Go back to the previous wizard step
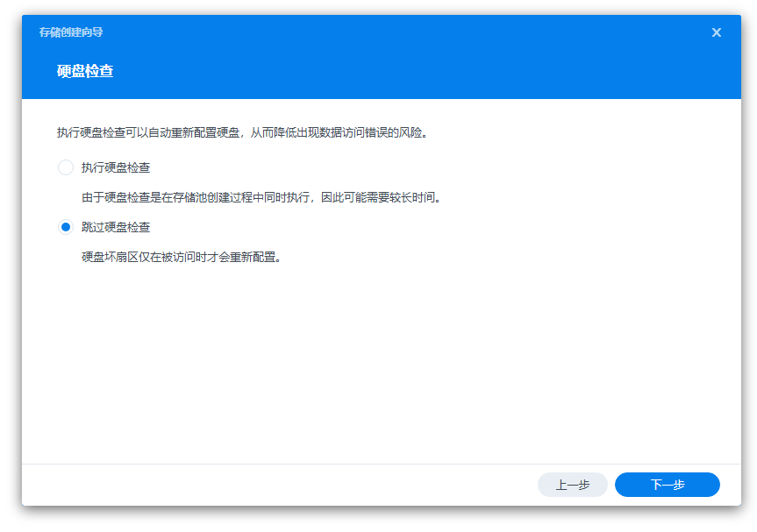 pyautogui.click(x=572, y=485)
